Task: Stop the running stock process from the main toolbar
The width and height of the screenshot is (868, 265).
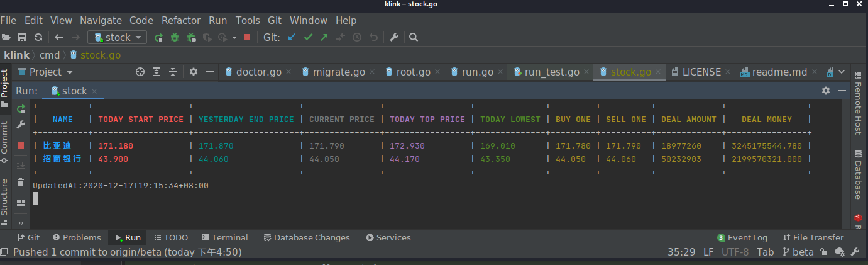Action: coord(247,37)
